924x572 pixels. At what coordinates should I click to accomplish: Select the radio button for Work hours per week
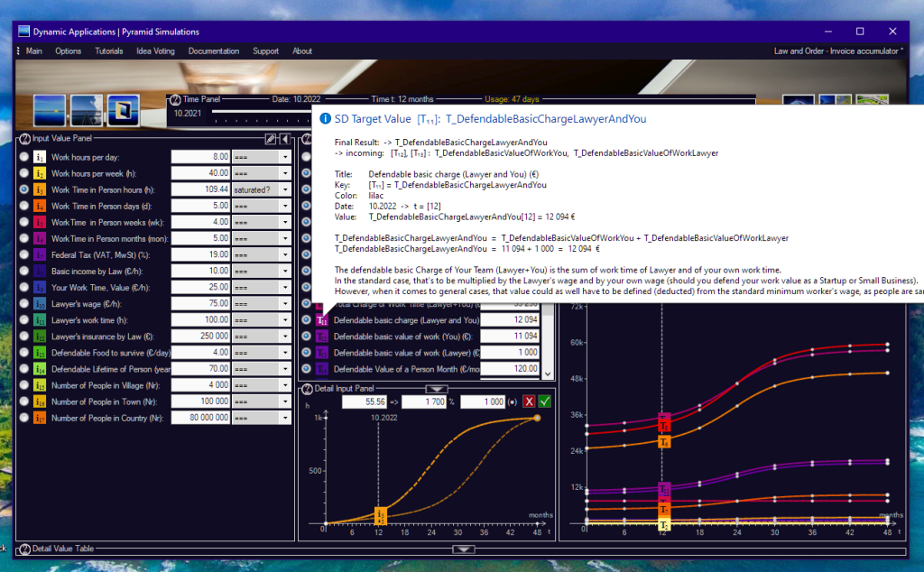point(24,173)
